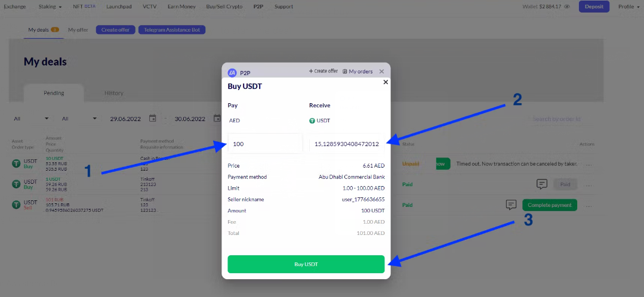Click the Deposit button
Image resolution: width=644 pixels, height=297 pixels.
pos(594,7)
